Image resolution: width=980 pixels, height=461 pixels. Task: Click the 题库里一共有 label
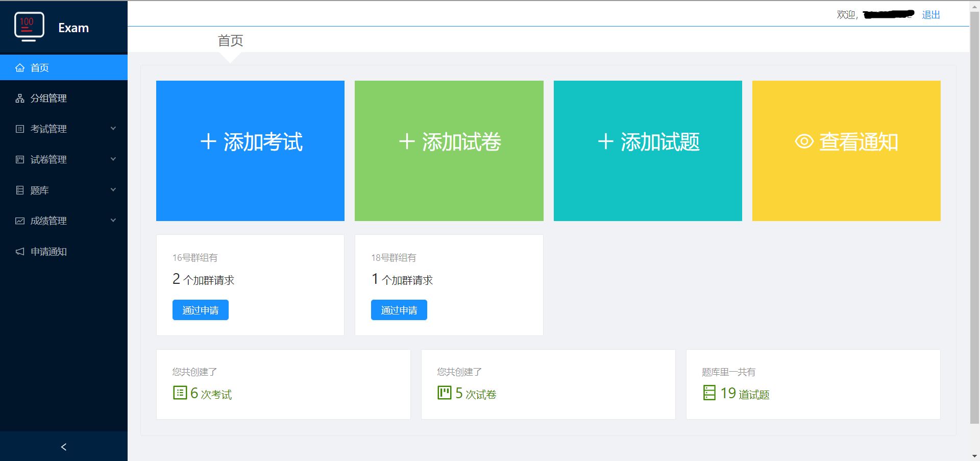click(729, 372)
